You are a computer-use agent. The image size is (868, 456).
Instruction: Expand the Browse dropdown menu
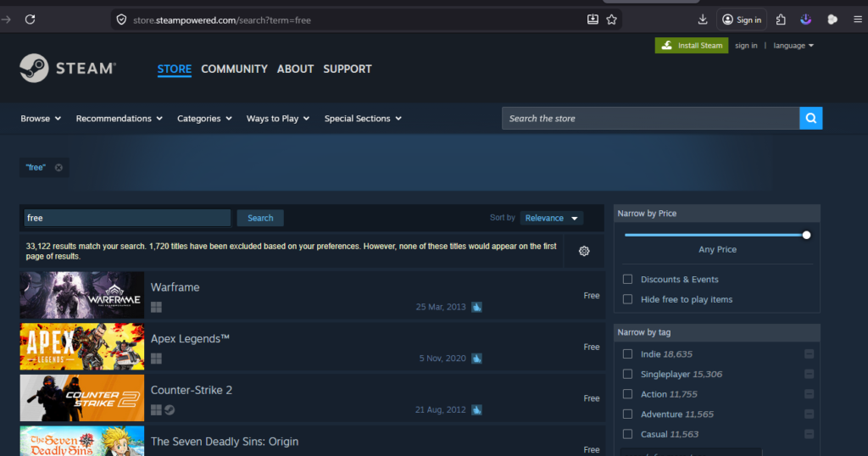41,119
